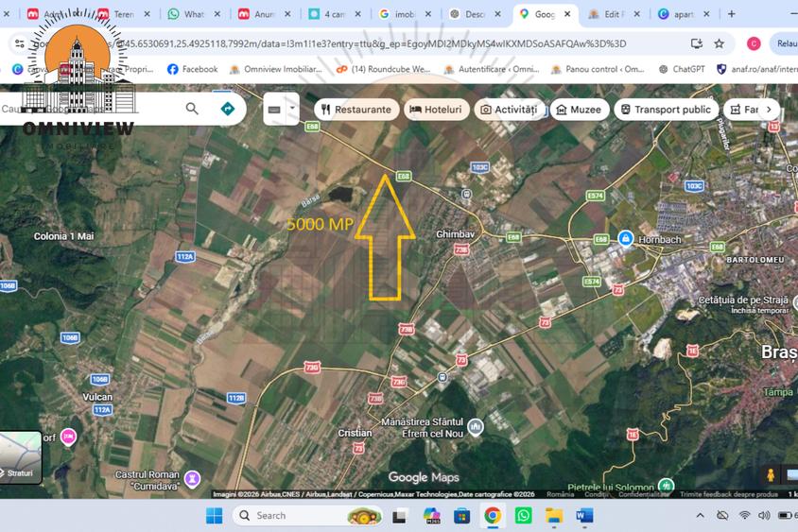
Task: Click the site info icon in address bar
Action: (19, 43)
